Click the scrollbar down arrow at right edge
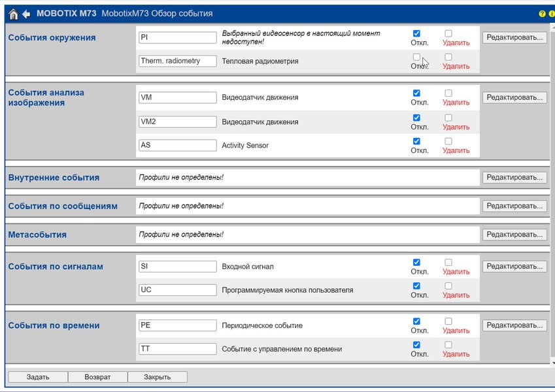The height and width of the screenshot is (392, 555). pyautogui.click(x=553, y=363)
